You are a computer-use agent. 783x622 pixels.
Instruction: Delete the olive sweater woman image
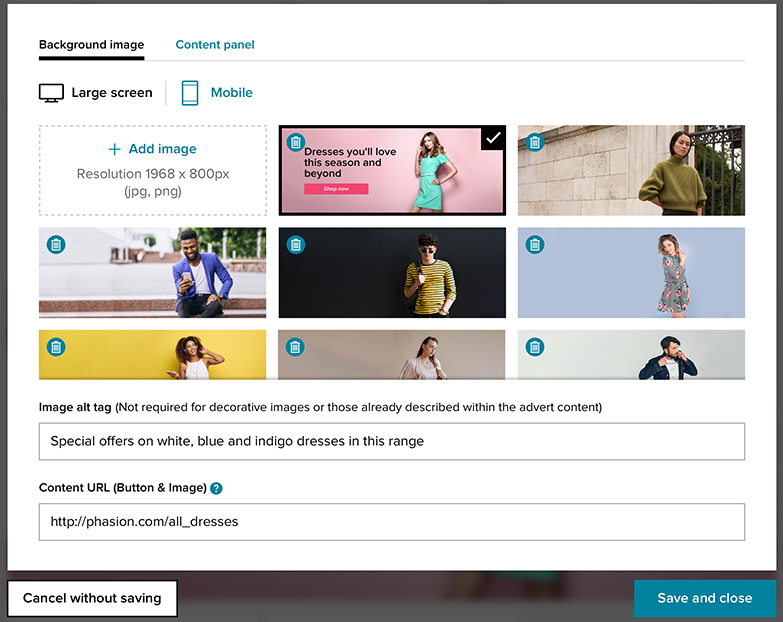coord(535,142)
